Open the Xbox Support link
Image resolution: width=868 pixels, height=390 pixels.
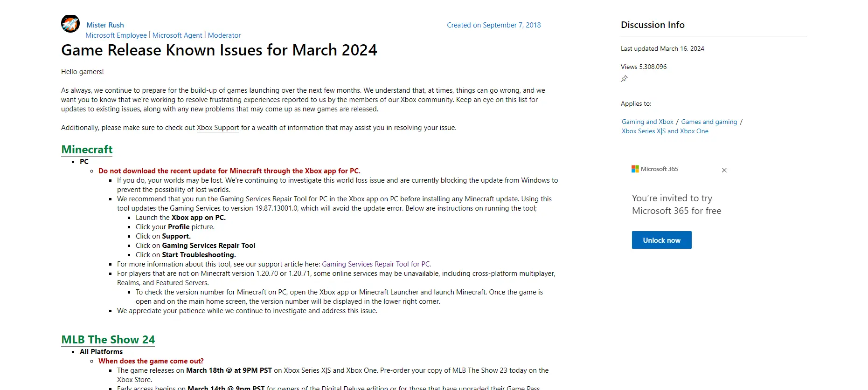(218, 128)
